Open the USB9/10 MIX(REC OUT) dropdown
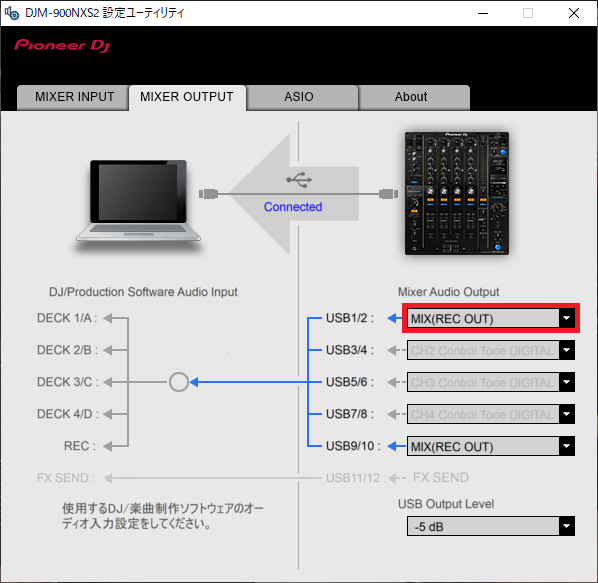The height and width of the screenshot is (583, 598). point(490,446)
